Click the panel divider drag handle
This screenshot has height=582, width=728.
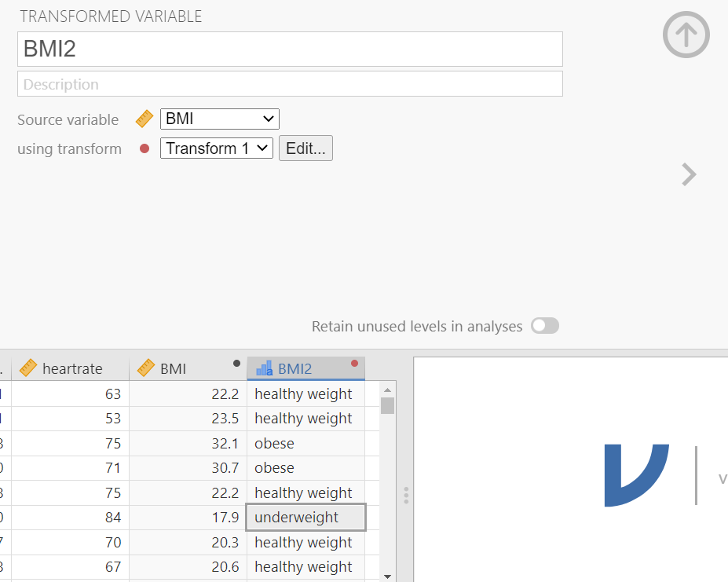pos(406,495)
